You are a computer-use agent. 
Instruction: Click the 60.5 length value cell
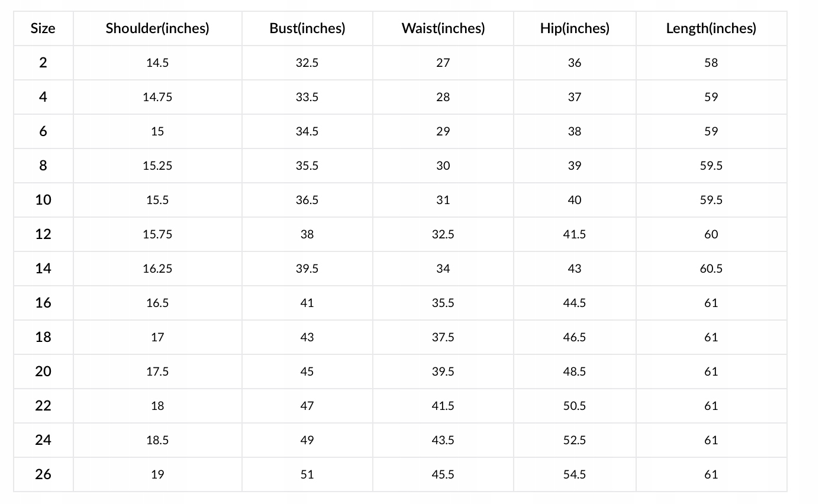pos(711,269)
